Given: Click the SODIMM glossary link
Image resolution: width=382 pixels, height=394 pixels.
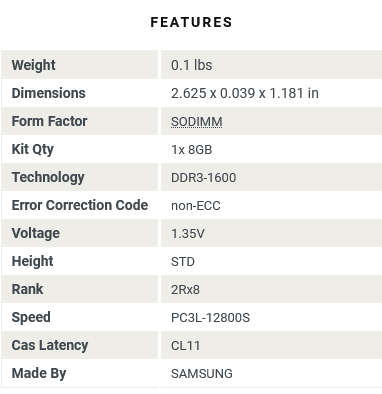Looking at the screenshot, I should (x=197, y=121).
